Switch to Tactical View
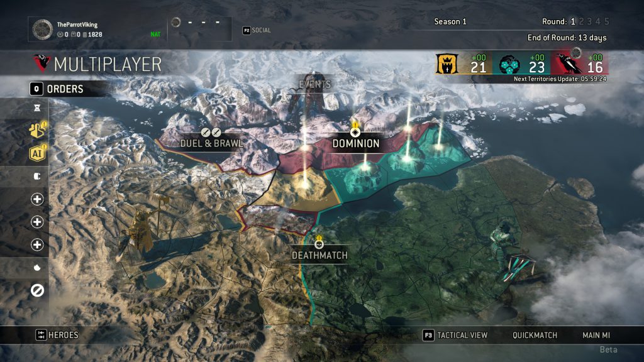 [455, 336]
